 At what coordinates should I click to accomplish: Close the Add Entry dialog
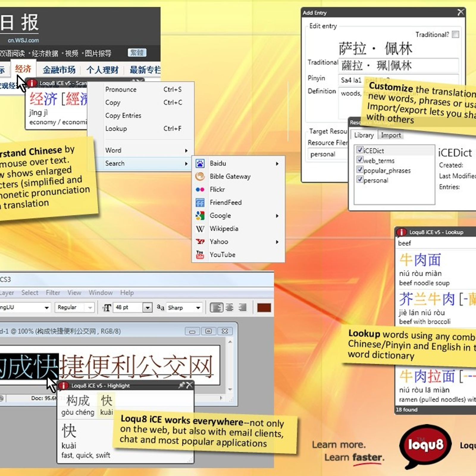461,12
